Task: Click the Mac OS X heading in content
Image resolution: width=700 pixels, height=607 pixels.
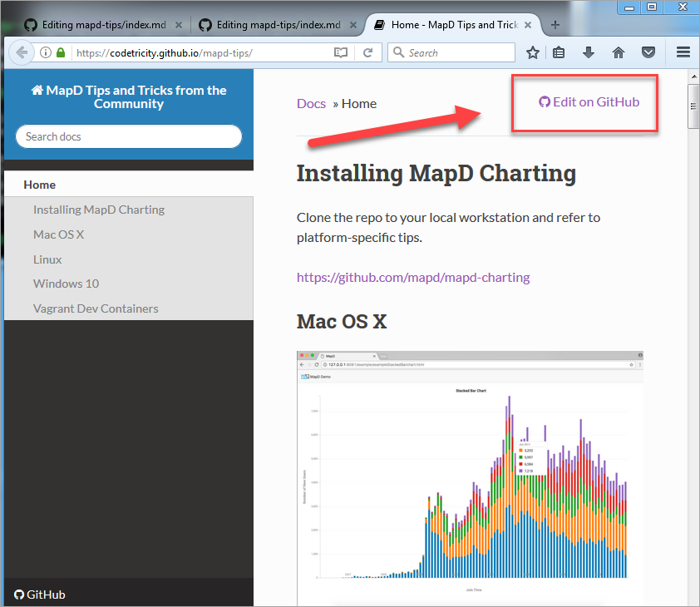Action: tap(342, 322)
